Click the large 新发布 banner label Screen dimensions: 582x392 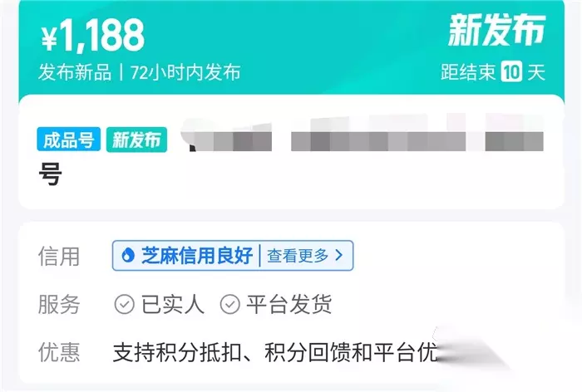[496, 31]
